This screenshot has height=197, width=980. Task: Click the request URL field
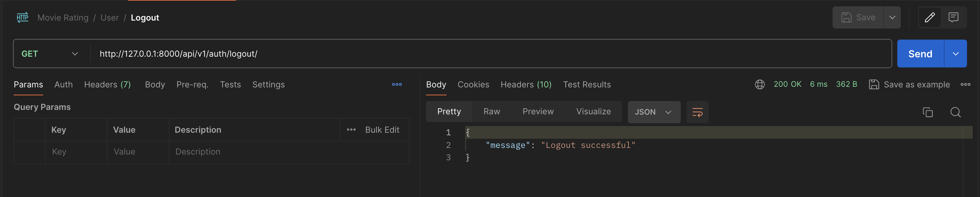[456, 54]
